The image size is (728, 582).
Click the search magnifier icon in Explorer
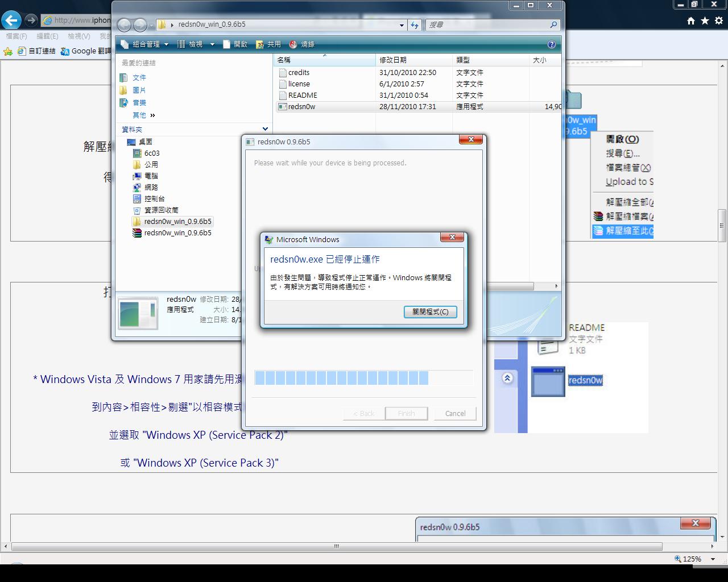tap(553, 25)
